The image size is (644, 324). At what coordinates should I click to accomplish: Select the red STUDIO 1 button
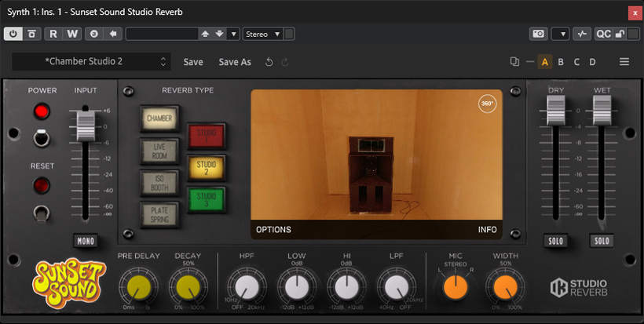[207, 136]
